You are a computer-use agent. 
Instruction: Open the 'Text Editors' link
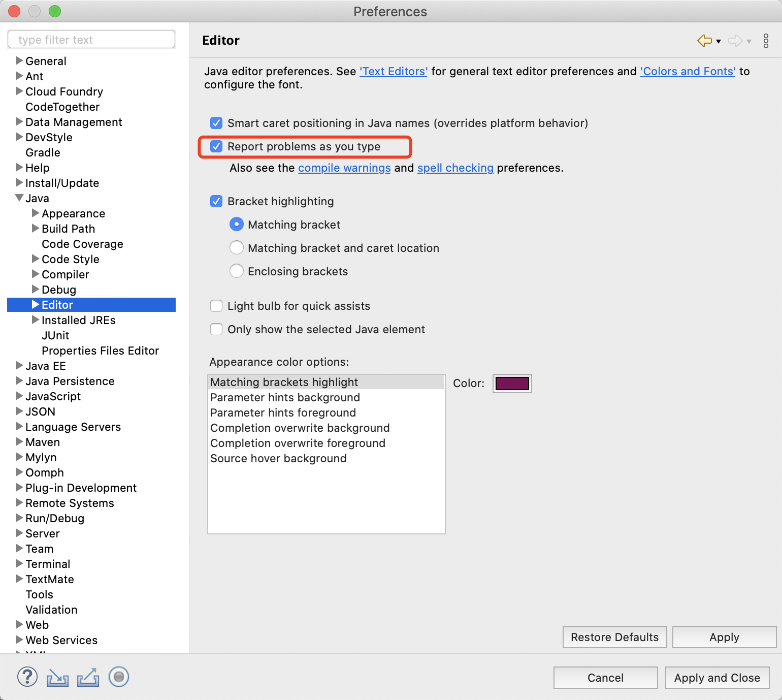394,71
